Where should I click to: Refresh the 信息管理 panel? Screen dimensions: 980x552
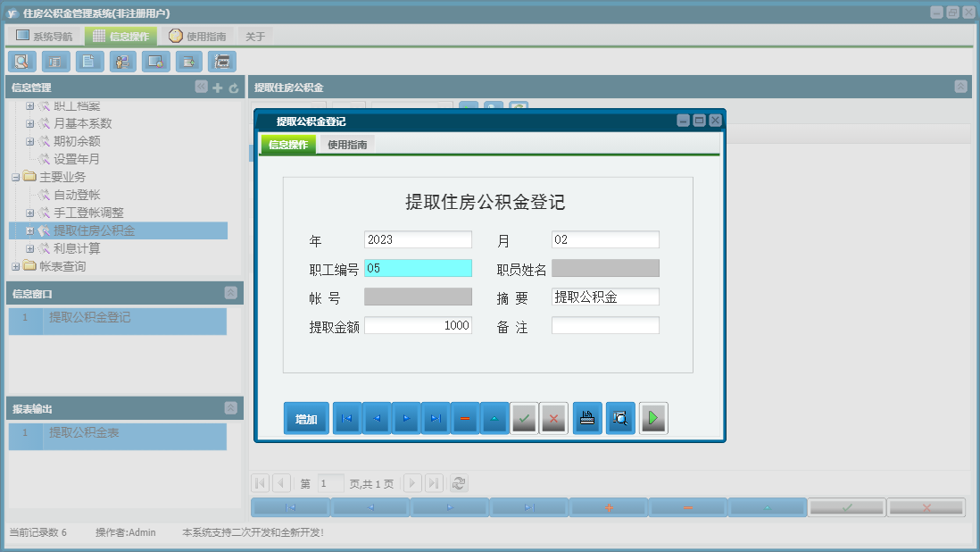[233, 87]
